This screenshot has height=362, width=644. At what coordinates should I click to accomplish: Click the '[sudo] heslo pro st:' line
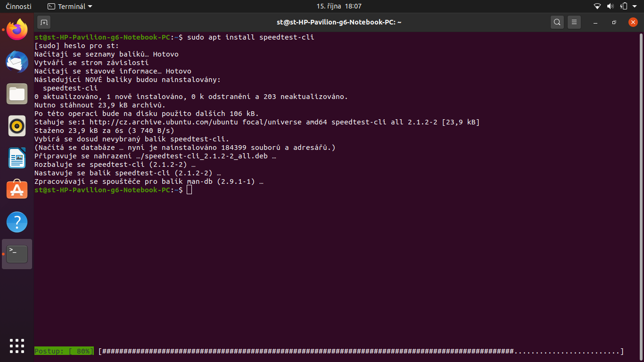(x=77, y=46)
